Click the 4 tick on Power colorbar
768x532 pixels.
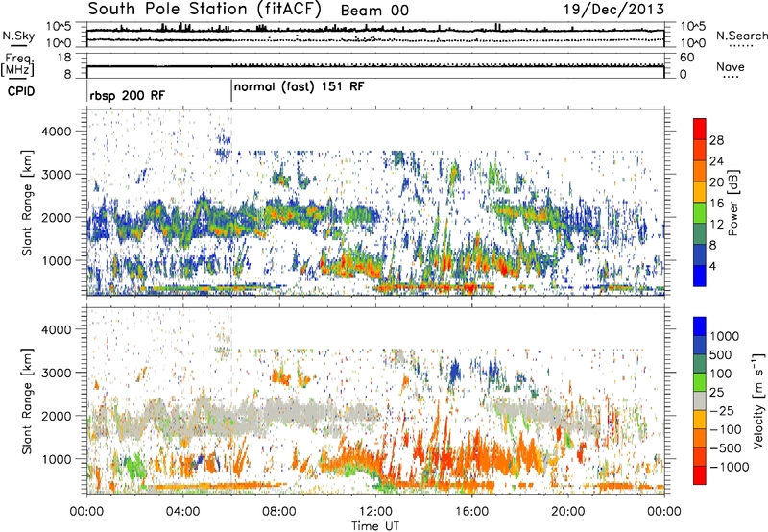coord(713,266)
